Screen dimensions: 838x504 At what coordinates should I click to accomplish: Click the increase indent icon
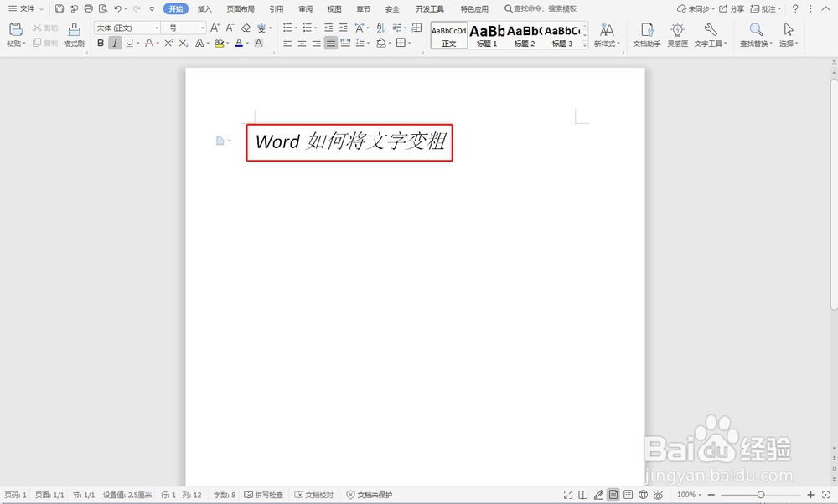[343, 28]
